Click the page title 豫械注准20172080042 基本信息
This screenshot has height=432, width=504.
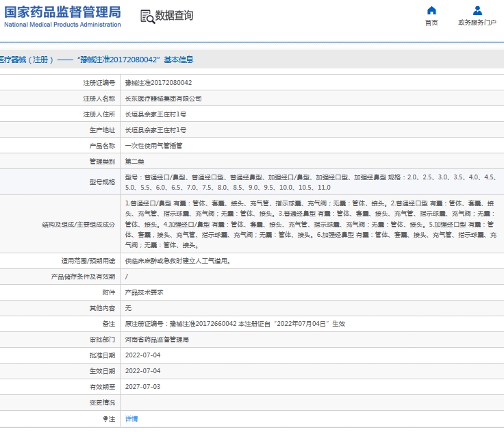(x=135, y=60)
